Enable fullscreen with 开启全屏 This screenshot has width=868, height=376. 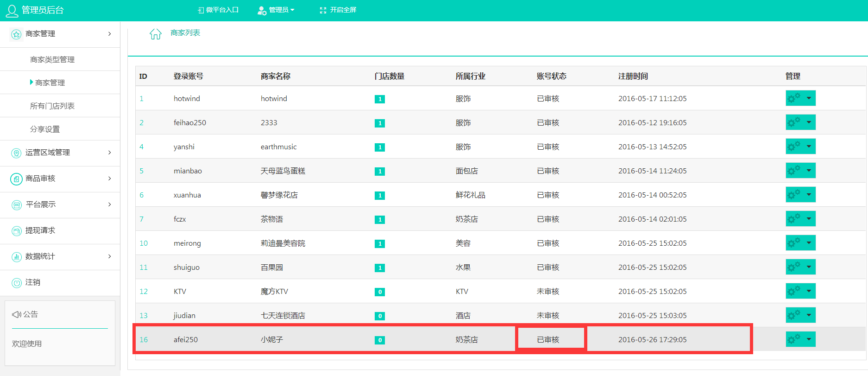pyautogui.click(x=338, y=10)
